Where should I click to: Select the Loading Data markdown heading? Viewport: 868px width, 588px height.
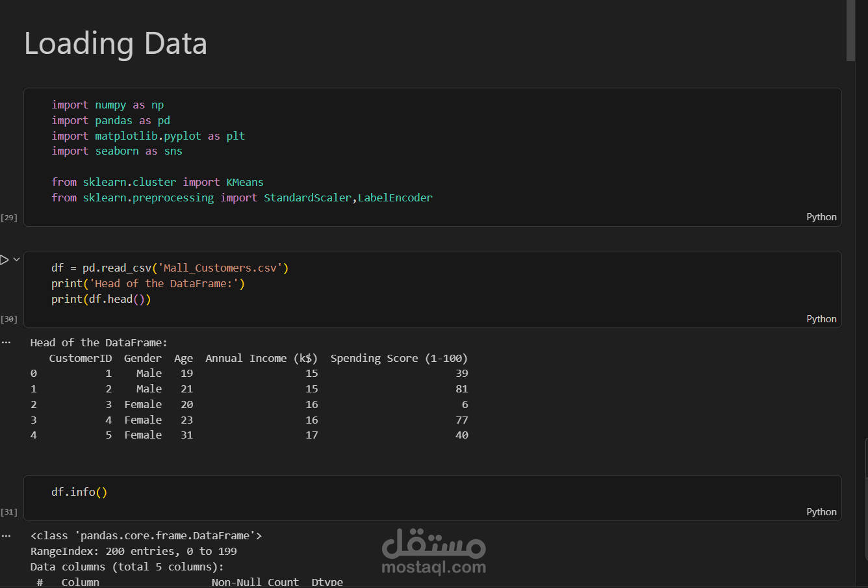coord(116,44)
